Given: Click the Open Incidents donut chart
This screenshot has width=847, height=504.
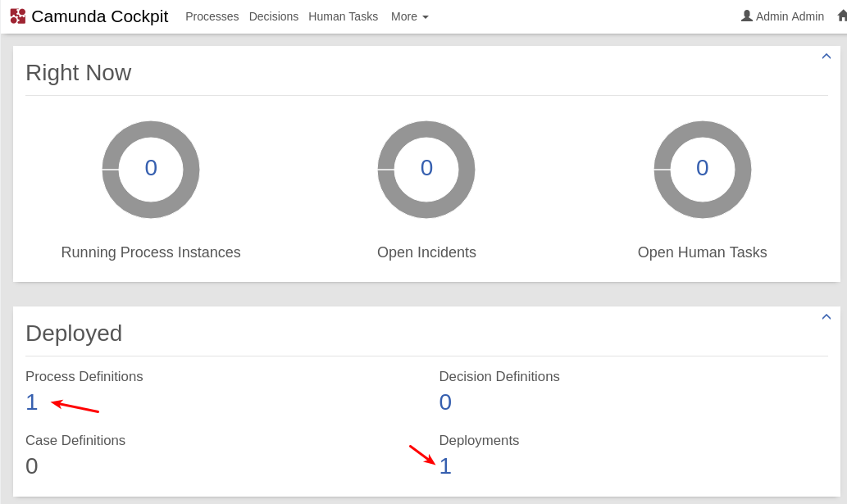Looking at the screenshot, I should [426, 169].
